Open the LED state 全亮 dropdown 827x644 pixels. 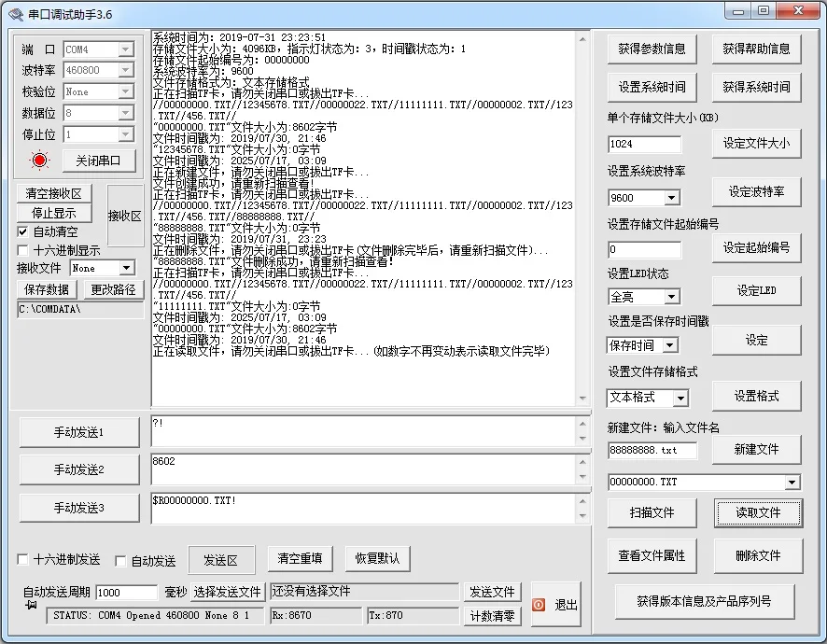pyautogui.click(x=671, y=297)
